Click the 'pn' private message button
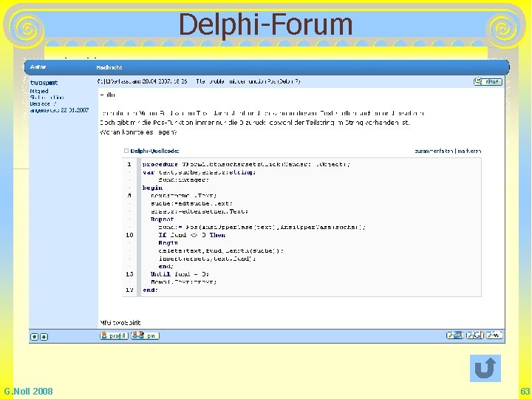The width and height of the screenshot is (532, 399). coord(145,335)
